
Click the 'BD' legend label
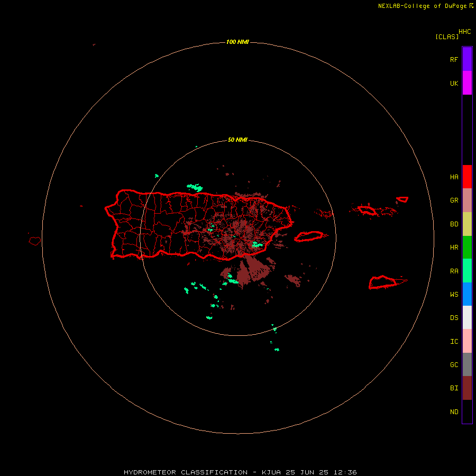454,224
